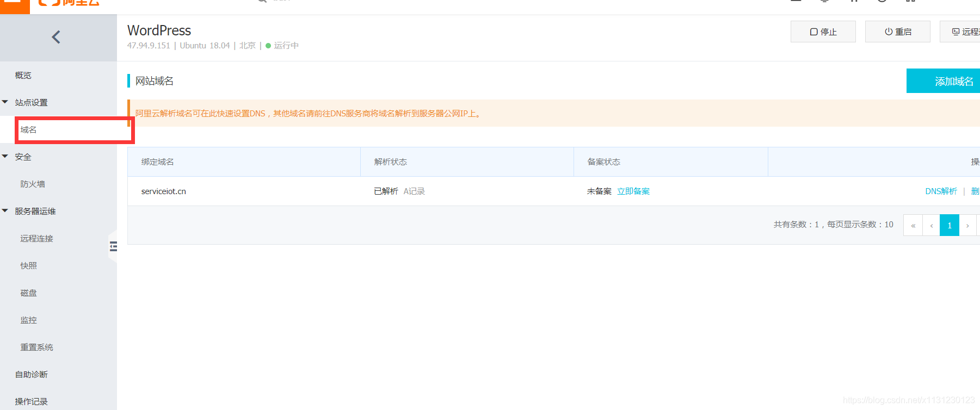Viewport: 980px width, 410px height.
Task: Open the 防火墙 firewall page
Action: [33, 184]
